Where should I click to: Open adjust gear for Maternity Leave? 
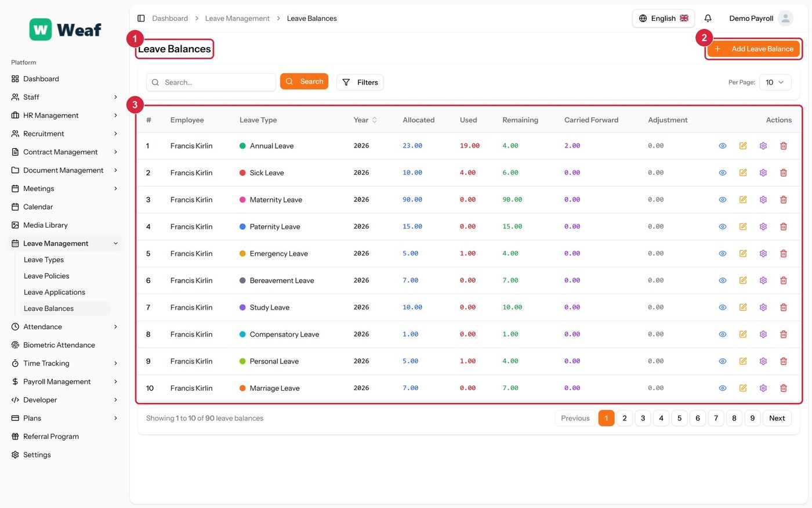click(763, 200)
